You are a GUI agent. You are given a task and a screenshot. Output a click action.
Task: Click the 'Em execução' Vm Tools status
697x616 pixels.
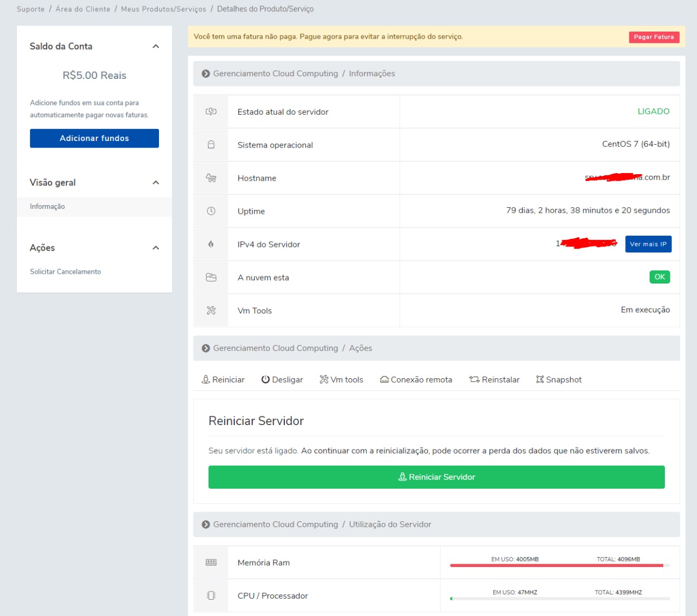click(x=645, y=310)
